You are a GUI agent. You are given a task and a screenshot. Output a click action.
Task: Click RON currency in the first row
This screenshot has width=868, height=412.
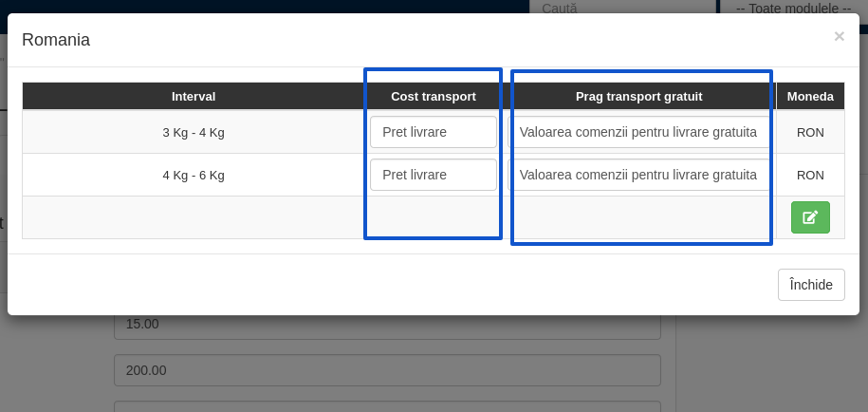(810, 132)
